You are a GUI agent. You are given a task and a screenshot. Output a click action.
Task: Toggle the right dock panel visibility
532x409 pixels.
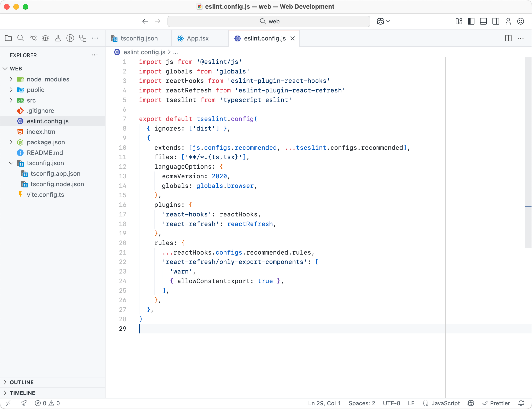[496, 21]
